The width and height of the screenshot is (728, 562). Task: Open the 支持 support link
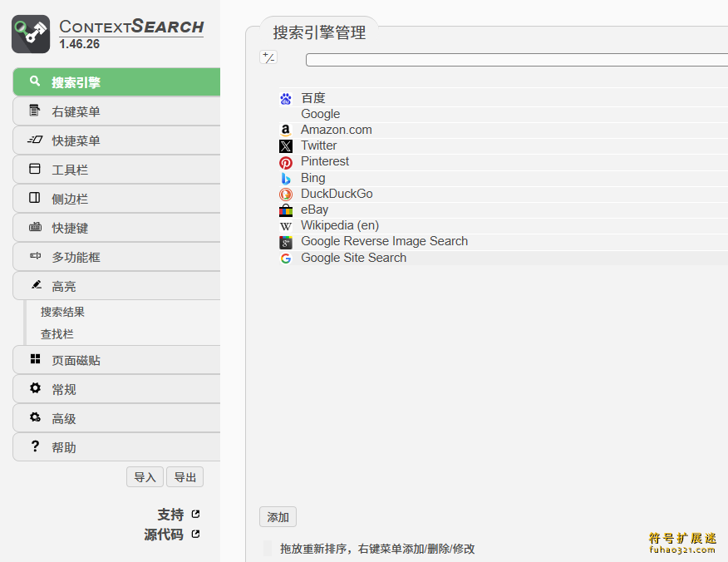tap(170, 514)
